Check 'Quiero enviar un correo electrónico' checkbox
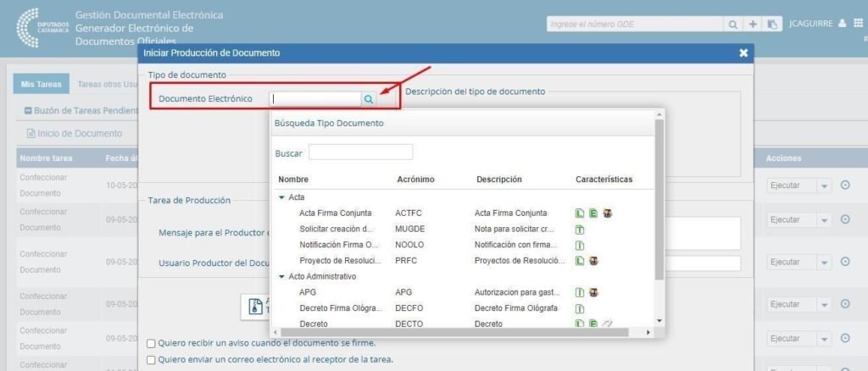The height and width of the screenshot is (371, 868). [x=151, y=360]
